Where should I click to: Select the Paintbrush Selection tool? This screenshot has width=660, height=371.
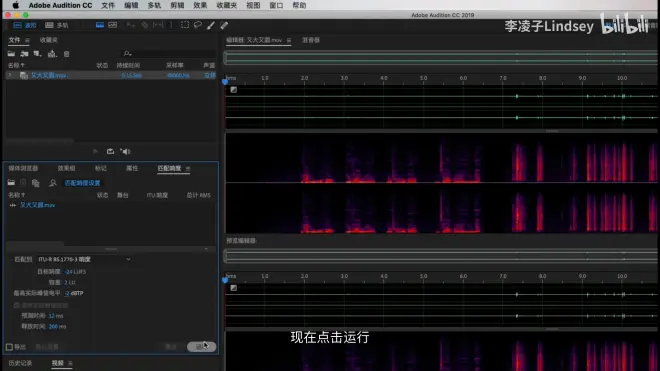(x=211, y=25)
